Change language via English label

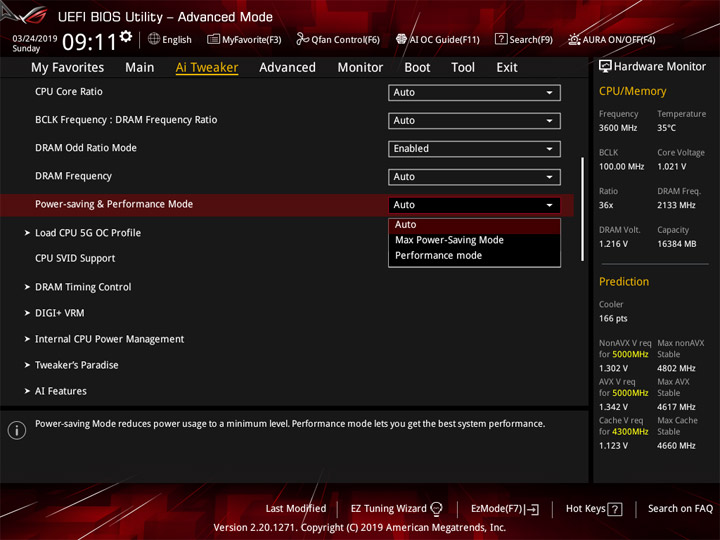tap(177, 40)
